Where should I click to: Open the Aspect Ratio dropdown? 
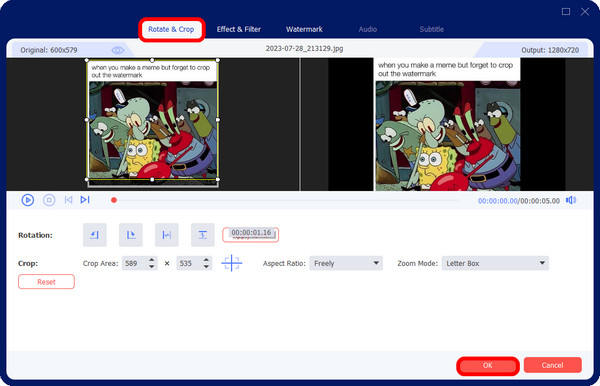[346, 263]
